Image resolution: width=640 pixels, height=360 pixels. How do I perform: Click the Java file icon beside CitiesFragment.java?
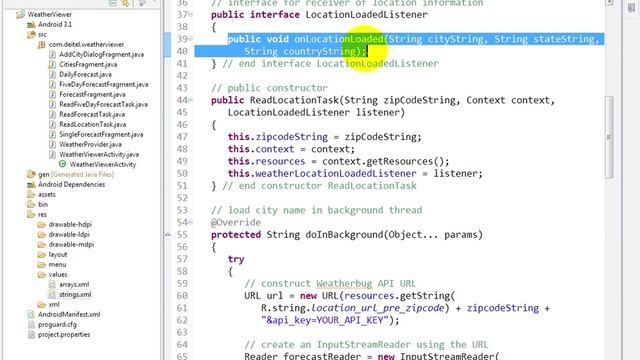coord(52,64)
